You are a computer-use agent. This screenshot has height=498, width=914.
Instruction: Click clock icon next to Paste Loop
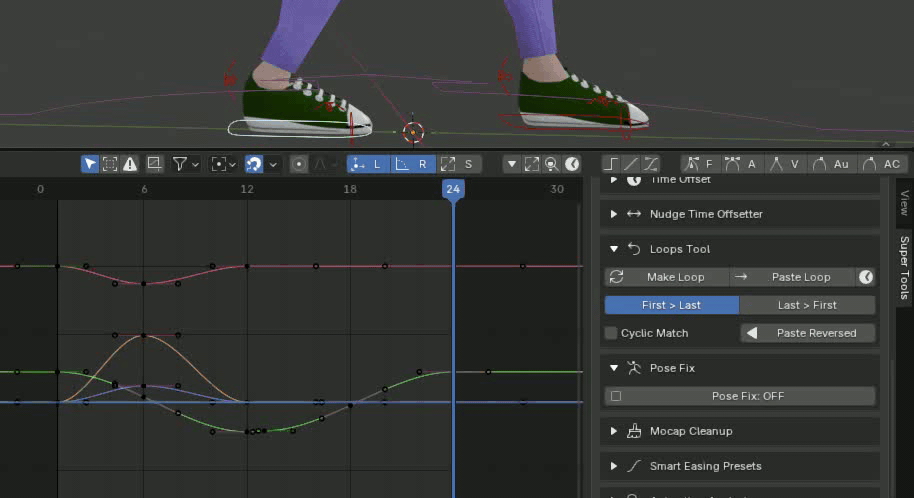(866, 277)
